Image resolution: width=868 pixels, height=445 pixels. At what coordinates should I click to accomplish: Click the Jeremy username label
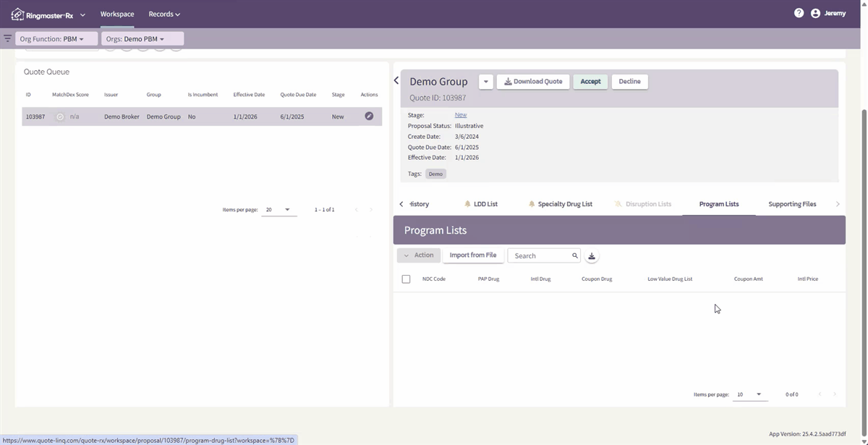pyautogui.click(x=835, y=13)
